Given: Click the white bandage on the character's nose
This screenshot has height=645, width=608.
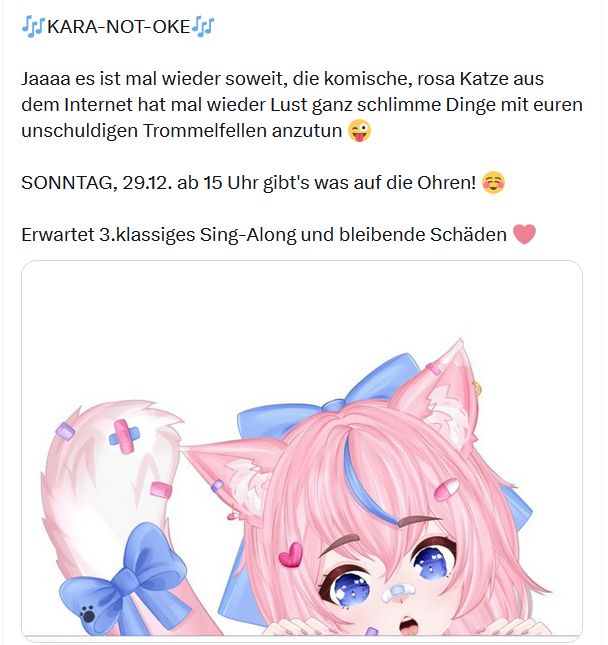Looking at the screenshot, I should pyautogui.click(x=397, y=593).
